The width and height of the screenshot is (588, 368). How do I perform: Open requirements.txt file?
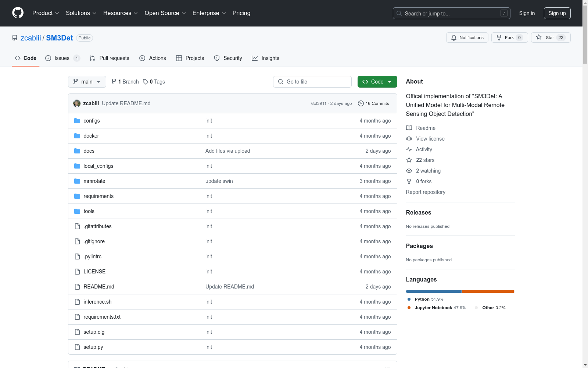102,317
